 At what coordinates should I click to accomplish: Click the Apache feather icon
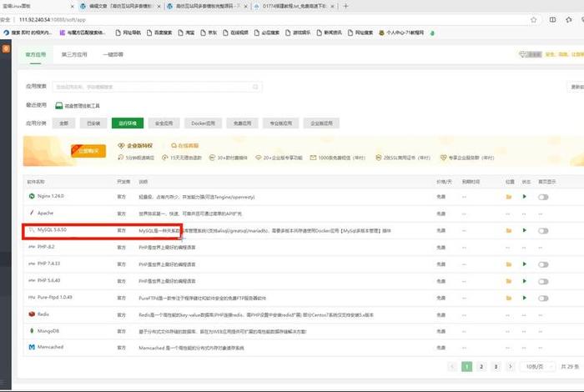(x=32, y=213)
